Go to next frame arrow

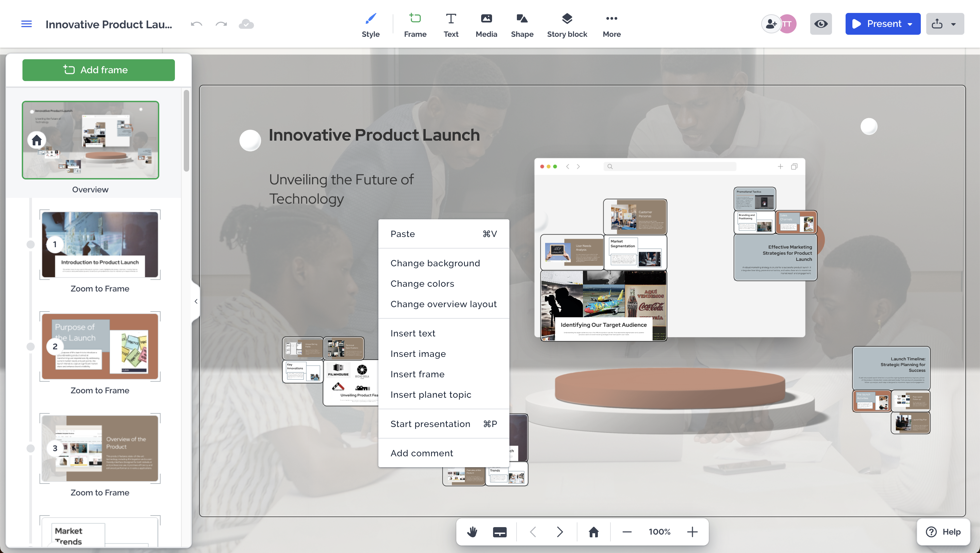(560, 532)
